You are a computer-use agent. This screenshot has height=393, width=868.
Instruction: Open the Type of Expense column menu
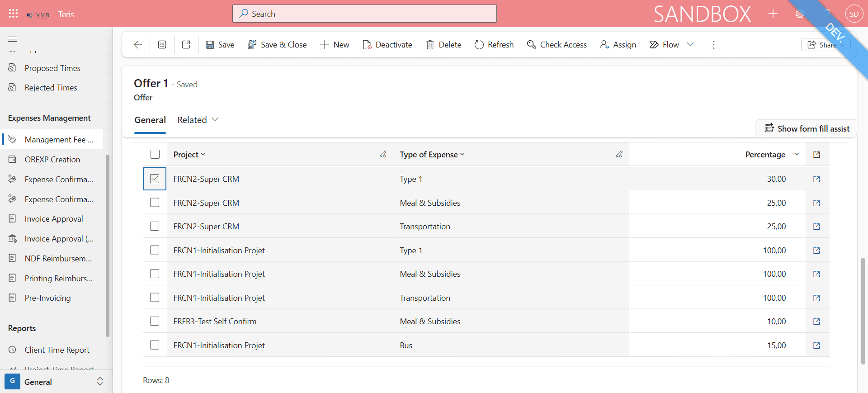pos(432,155)
